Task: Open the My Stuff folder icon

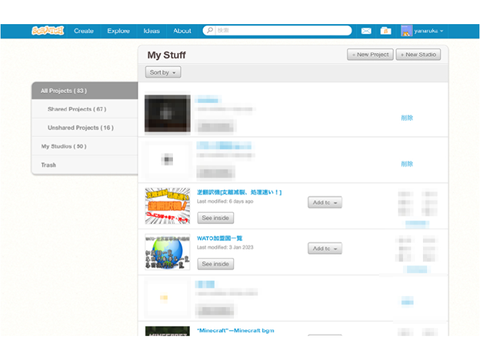Action: [x=386, y=31]
